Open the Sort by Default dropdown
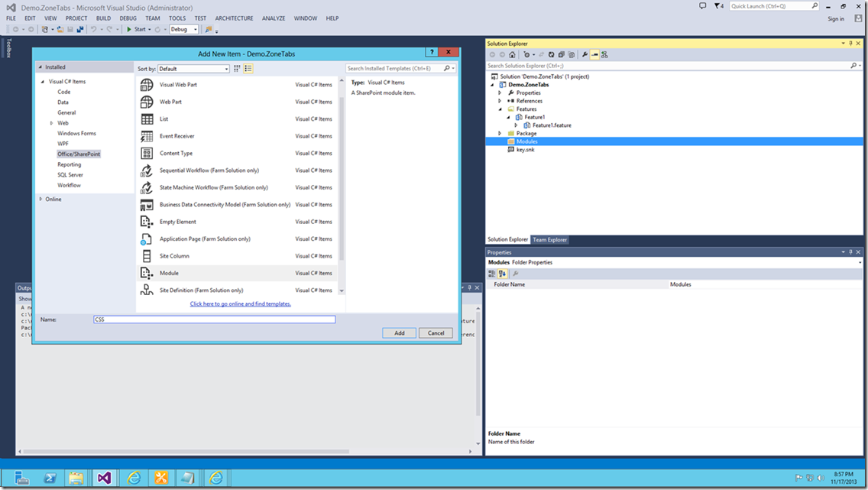Image resolution: width=868 pixels, height=490 pixels. [194, 69]
